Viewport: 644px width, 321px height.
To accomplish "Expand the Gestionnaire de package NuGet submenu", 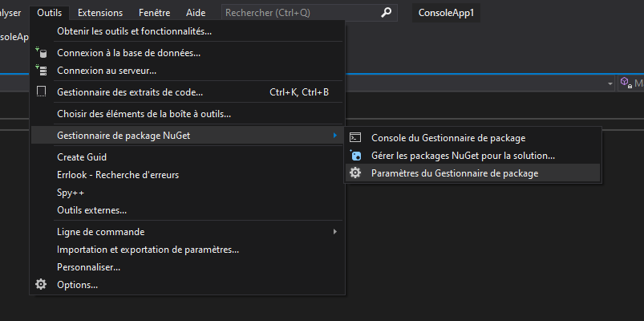I will pos(187,136).
